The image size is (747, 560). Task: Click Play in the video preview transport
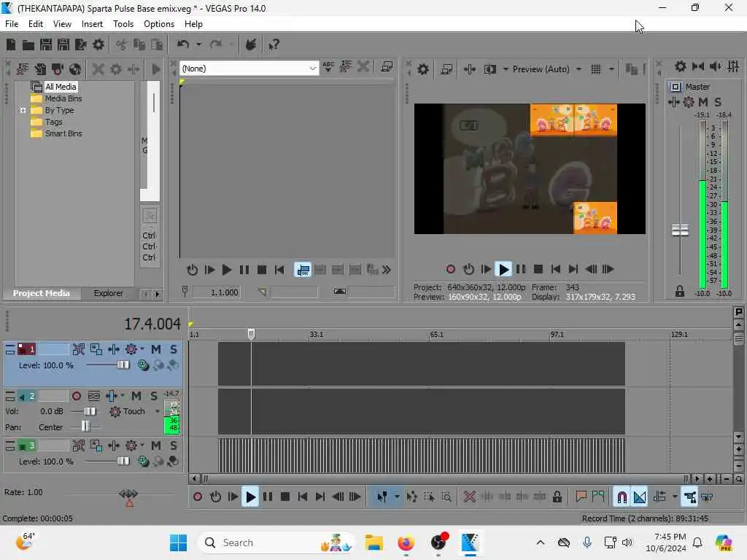(503, 270)
